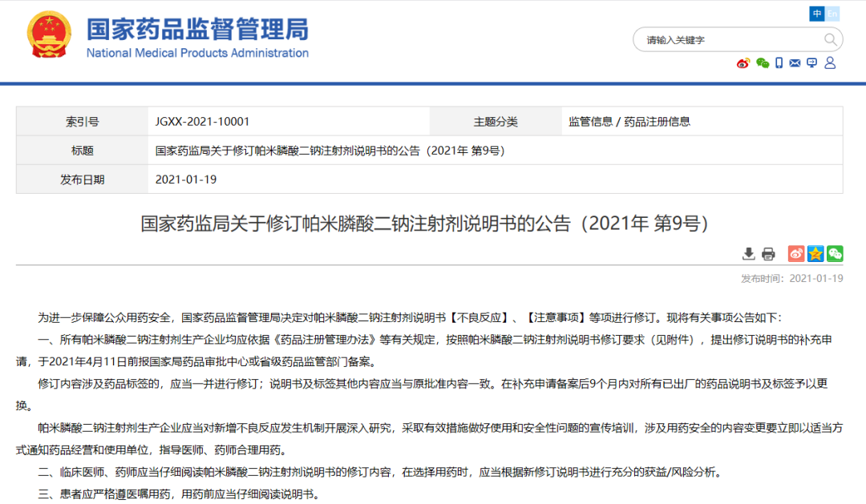
Task: Print the page using printer icon
Action: [x=768, y=254]
